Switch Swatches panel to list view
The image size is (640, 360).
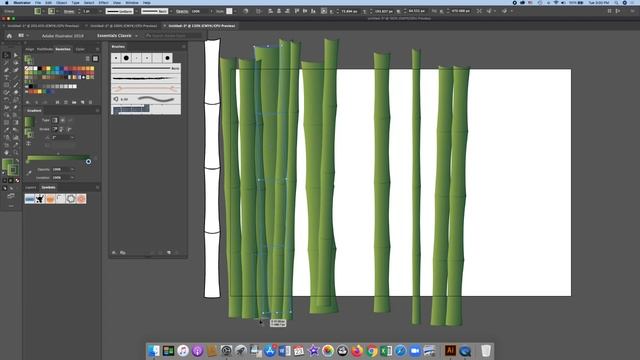coord(88,59)
